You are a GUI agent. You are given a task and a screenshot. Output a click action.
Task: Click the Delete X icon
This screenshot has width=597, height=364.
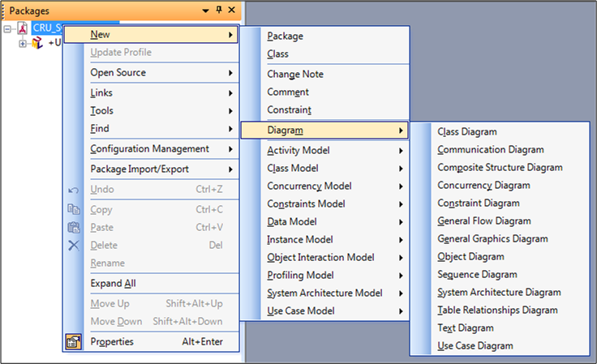pyautogui.click(x=74, y=245)
